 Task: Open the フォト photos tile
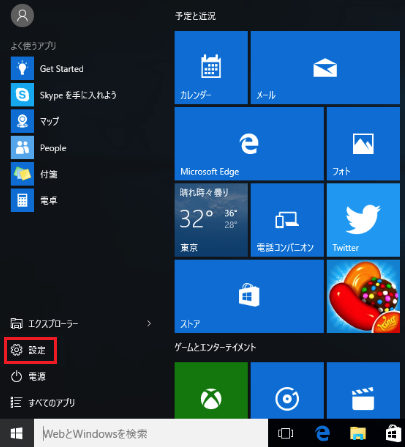point(363,144)
